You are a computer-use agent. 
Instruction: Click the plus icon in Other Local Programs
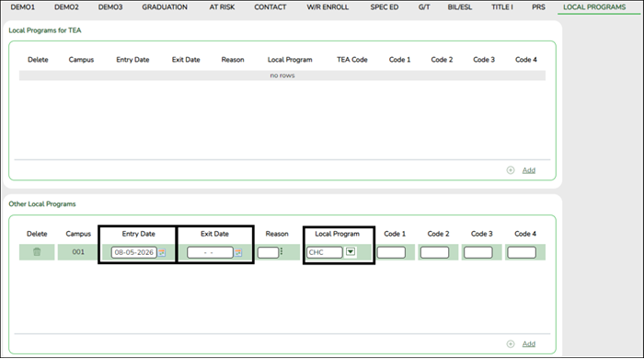point(511,343)
